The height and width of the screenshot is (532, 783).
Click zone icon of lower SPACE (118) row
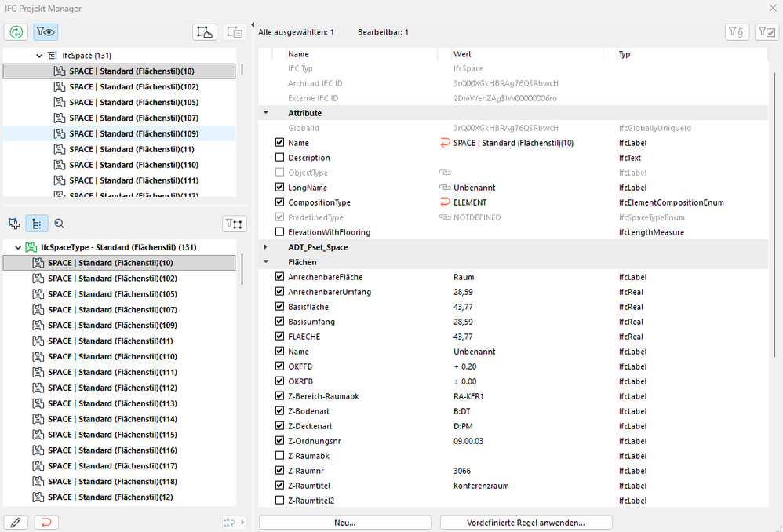coord(38,482)
